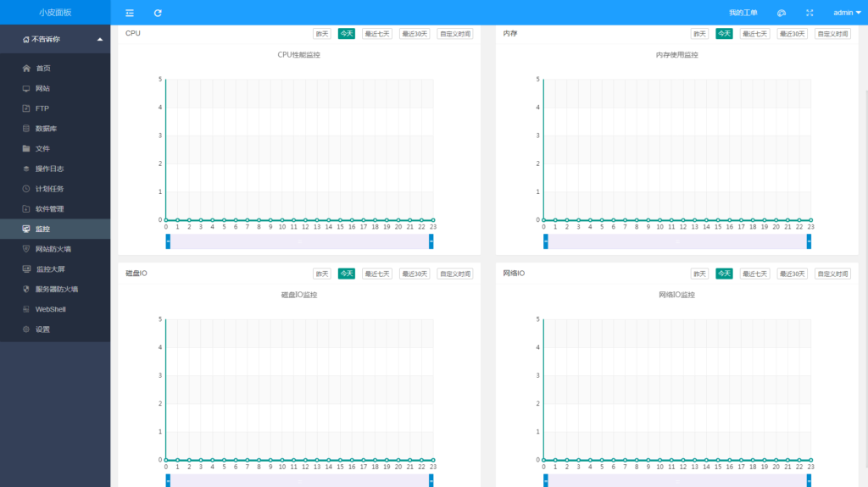Screen dimensions: 868x487
Task: Refresh the page with the reload icon
Action: 158,13
